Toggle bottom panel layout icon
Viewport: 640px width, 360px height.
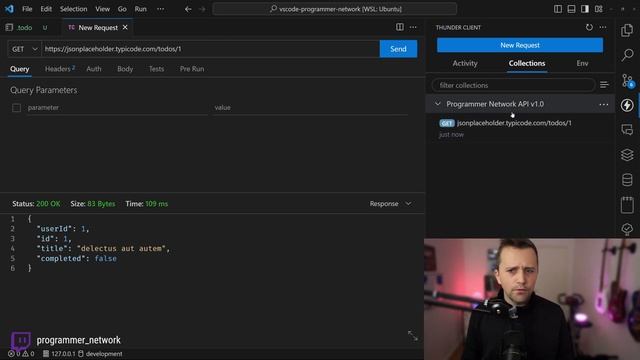coord(571,9)
